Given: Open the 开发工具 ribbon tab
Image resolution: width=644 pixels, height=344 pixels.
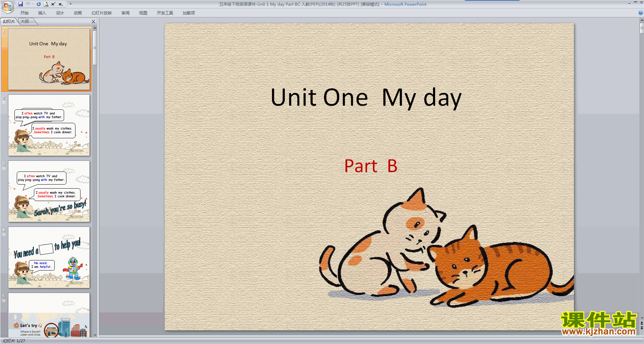Looking at the screenshot, I should [165, 13].
